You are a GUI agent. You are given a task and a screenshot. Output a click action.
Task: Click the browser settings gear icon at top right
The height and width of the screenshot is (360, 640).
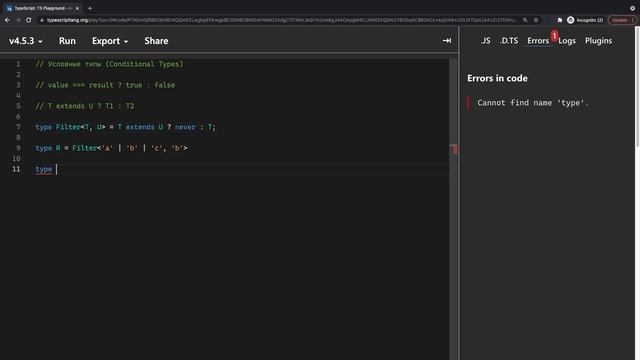[632, 8]
